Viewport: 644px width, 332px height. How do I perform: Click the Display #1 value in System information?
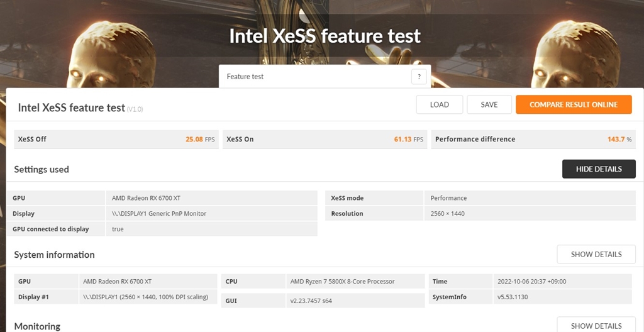[145, 297]
